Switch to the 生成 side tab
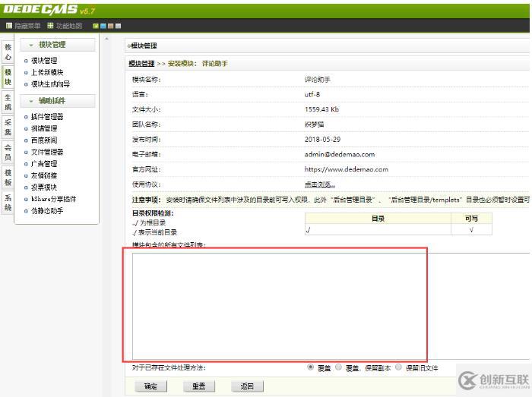This screenshot has height=397, width=532. [x=8, y=102]
